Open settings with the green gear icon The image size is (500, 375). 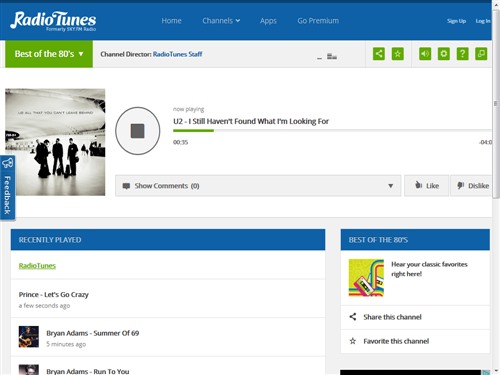click(x=444, y=54)
